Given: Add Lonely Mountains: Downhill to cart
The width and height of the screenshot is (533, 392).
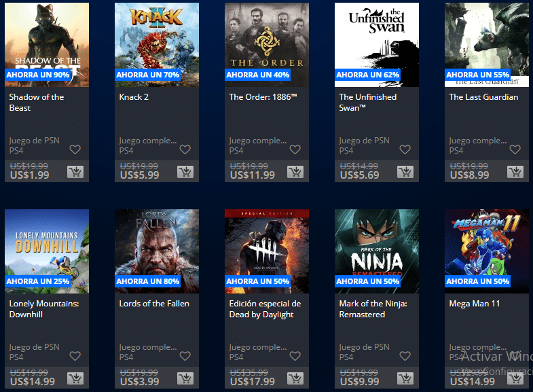Looking at the screenshot, I should 75,378.
